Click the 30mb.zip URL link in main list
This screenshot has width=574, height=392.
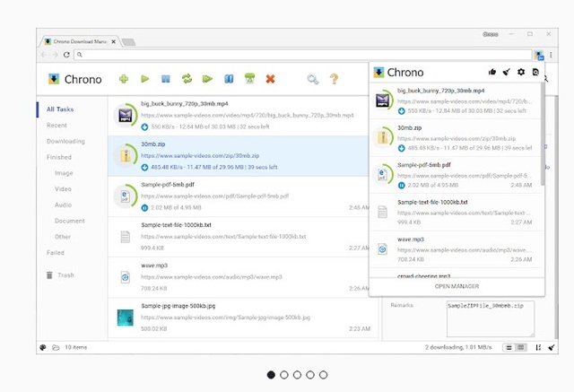[200, 155]
